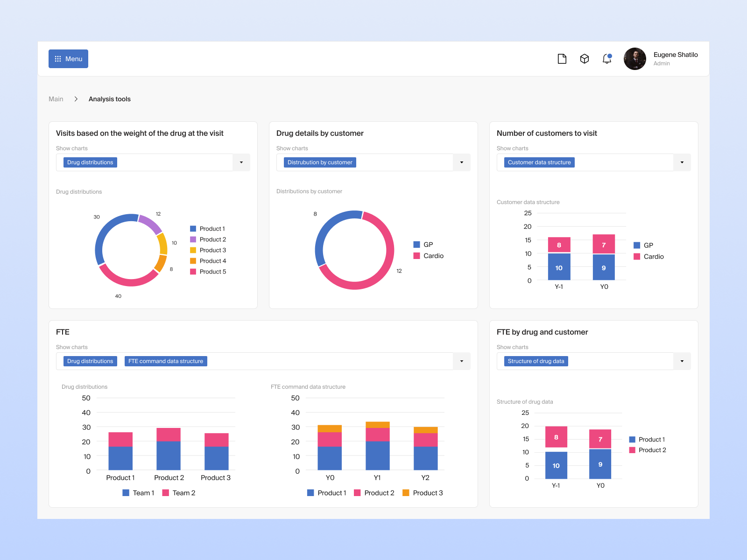
Task: Click the grid icon on the Menu button
Action: [58, 58]
